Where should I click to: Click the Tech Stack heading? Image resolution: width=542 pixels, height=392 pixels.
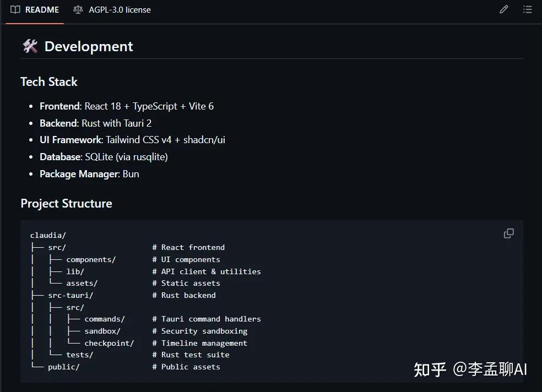click(49, 81)
